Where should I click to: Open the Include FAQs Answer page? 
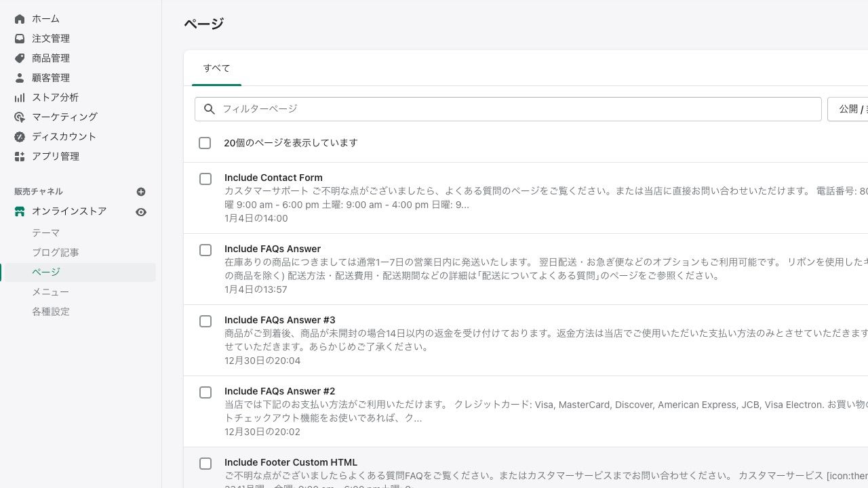[x=273, y=249]
